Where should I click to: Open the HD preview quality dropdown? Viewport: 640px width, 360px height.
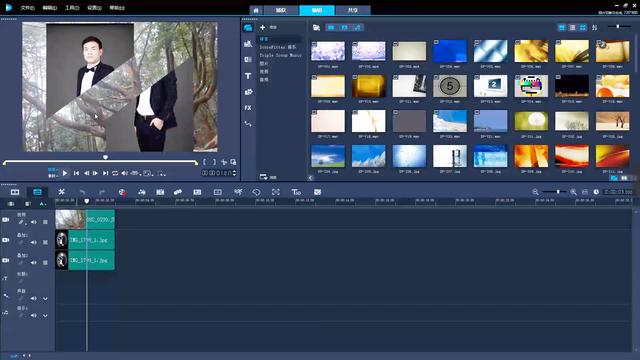[135, 173]
